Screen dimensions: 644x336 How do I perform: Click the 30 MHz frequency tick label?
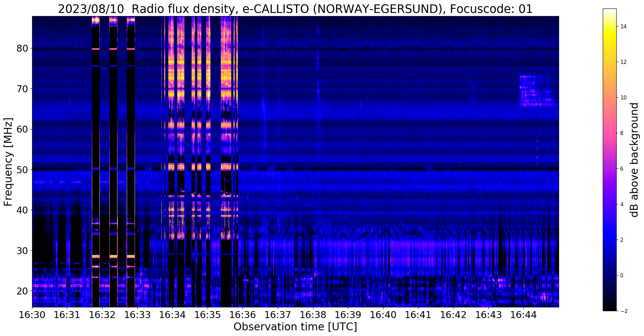click(22, 250)
